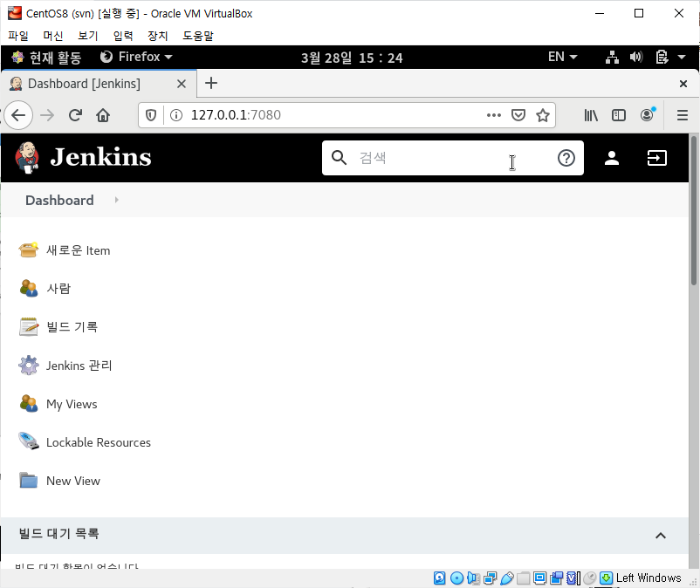The height and width of the screenshot is (588, 700).
Task: Click the Dashboard breadcrumb link
Action: 59,201
